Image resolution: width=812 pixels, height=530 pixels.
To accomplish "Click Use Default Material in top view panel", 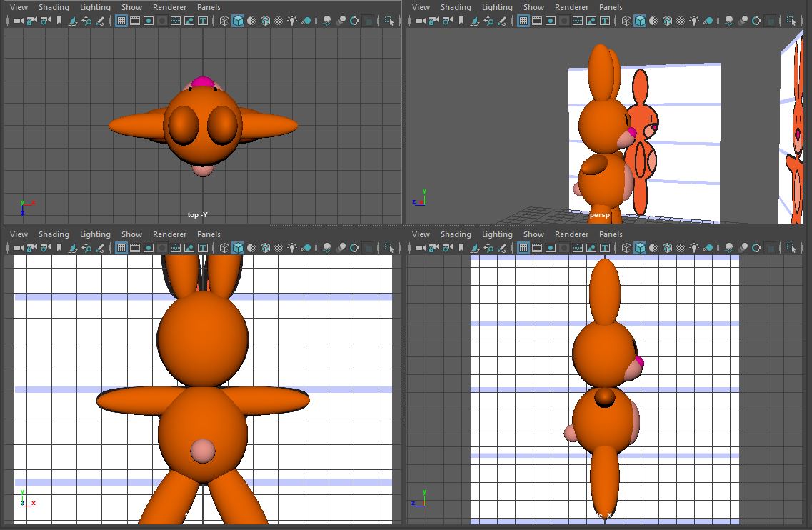I will 251,21.
